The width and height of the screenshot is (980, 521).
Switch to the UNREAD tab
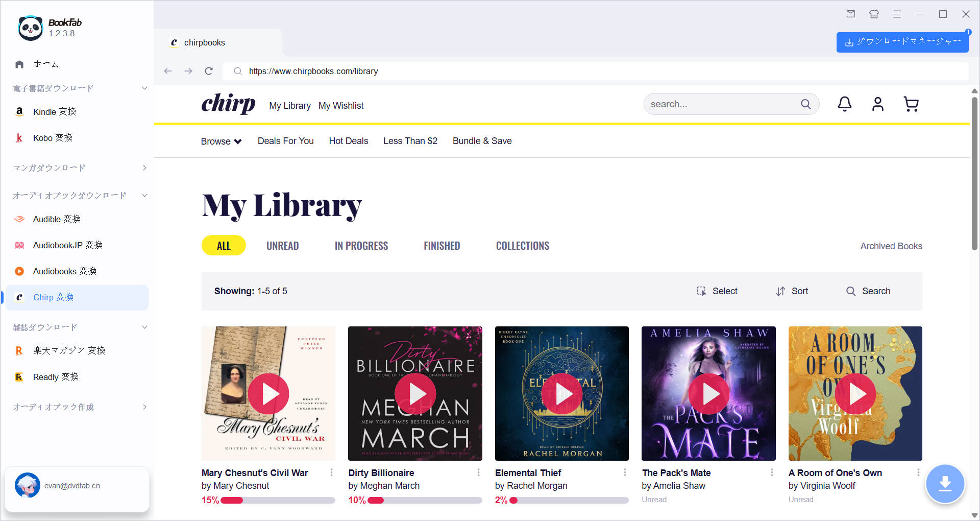click(282, 246)
